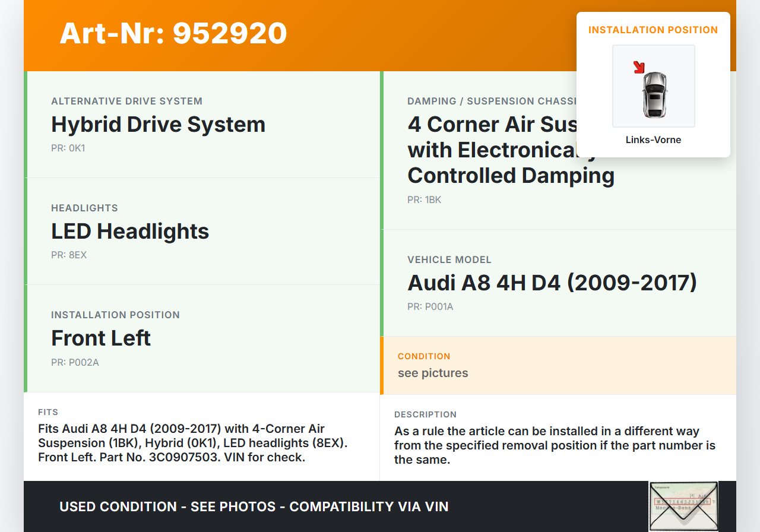
Task: Click the orange INSTALLATION POSITION card title
Action: (653, 30)
